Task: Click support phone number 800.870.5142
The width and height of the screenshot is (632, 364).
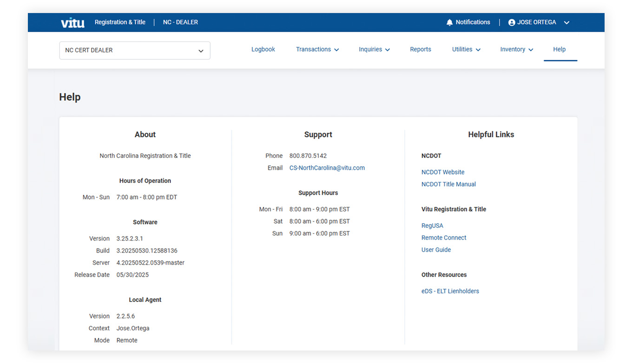Action: [308, 156]
